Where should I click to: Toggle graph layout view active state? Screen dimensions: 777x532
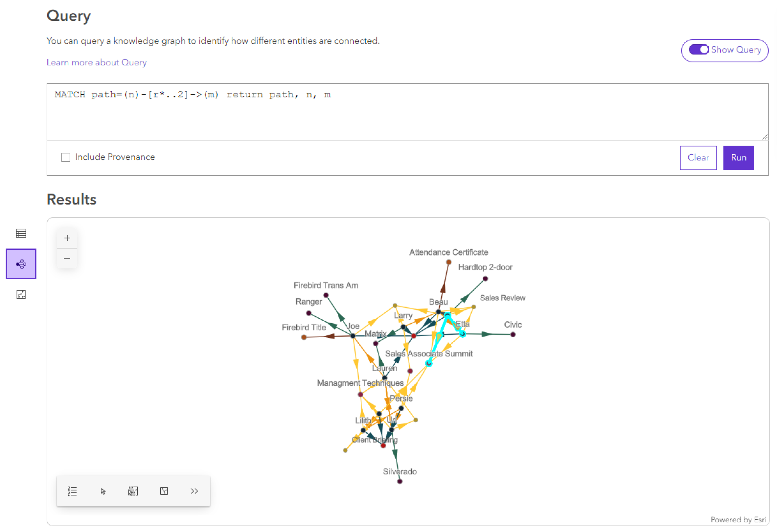pos(21,263)
